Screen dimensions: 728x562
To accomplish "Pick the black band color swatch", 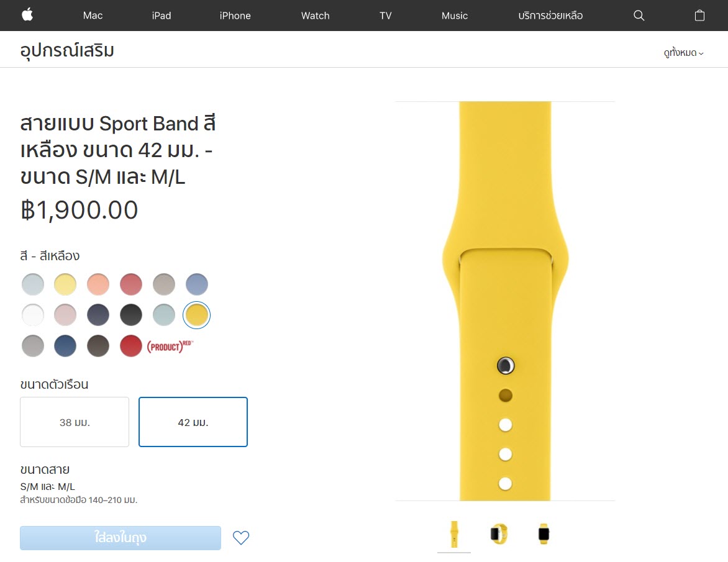I will click(131, 315).
